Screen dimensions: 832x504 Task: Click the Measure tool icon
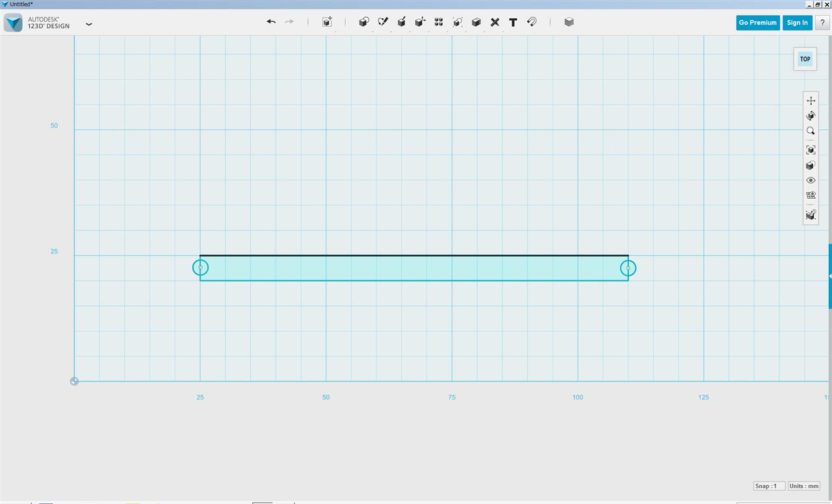(x=495, y=22)
